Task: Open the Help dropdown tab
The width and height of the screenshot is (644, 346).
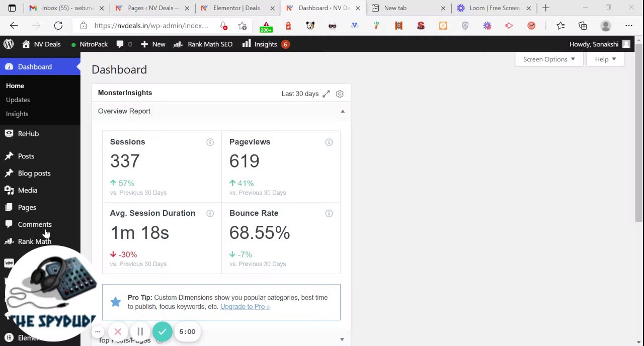Action: [x=605, y=59]
